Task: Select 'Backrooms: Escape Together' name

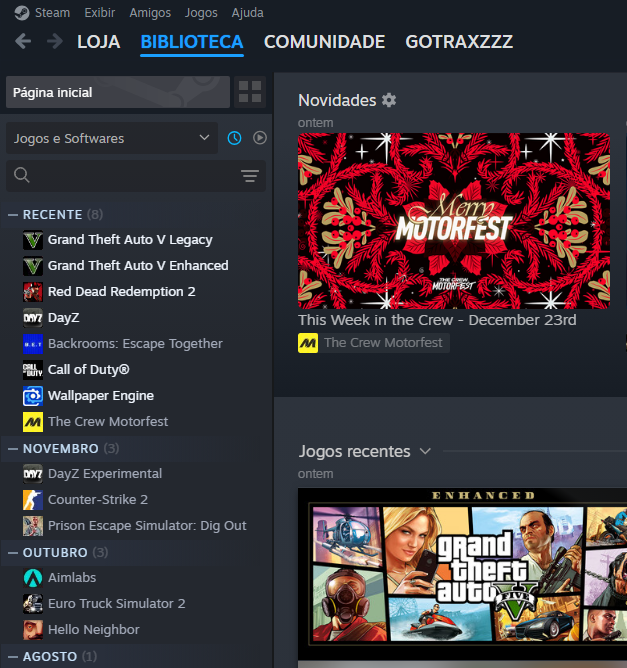Action: (x=135, y=344)
